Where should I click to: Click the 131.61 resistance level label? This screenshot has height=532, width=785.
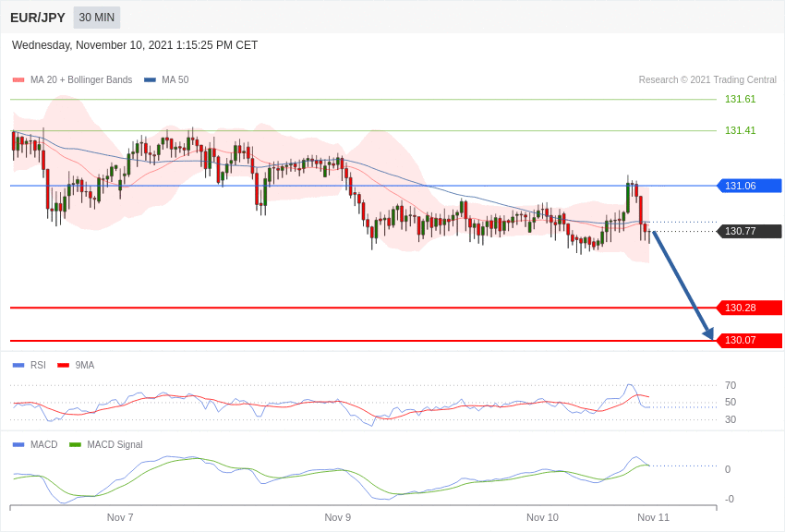(740, 99)
